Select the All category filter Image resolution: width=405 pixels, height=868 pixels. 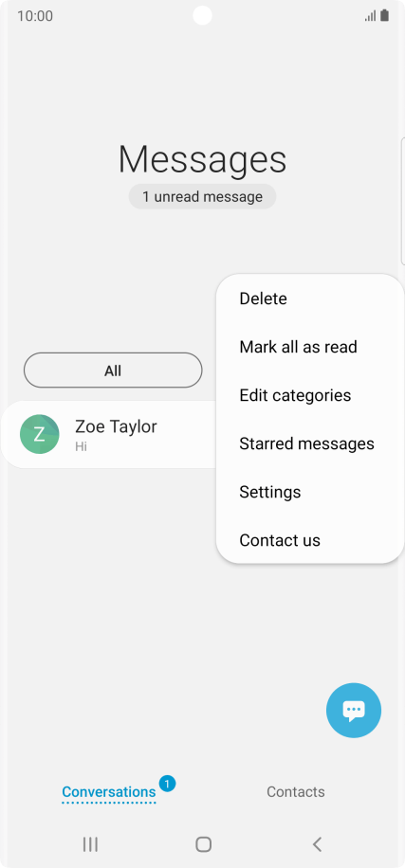(113, 371)
